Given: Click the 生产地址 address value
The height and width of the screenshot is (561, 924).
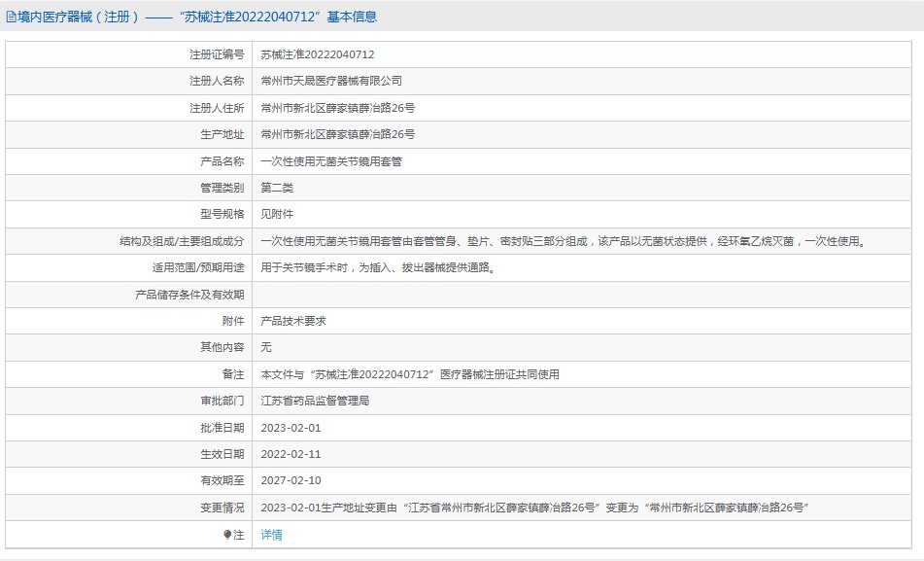Looking at the screenshot, I should (338, 134).
